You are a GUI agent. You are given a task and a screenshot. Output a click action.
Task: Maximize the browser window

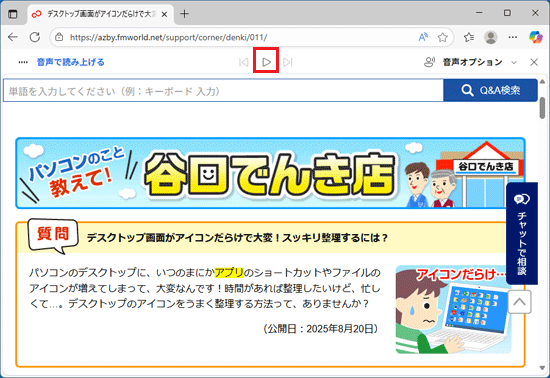[507, 13]
